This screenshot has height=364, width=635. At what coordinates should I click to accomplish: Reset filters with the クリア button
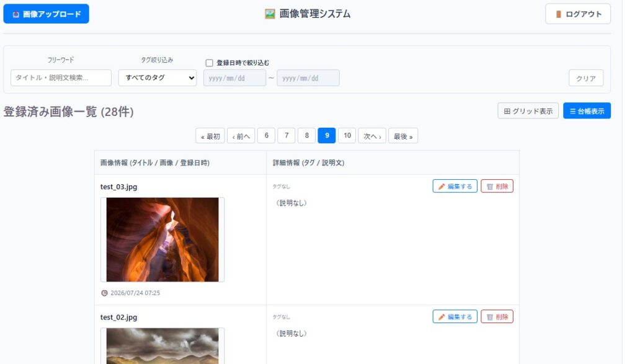tap(586, 78)
